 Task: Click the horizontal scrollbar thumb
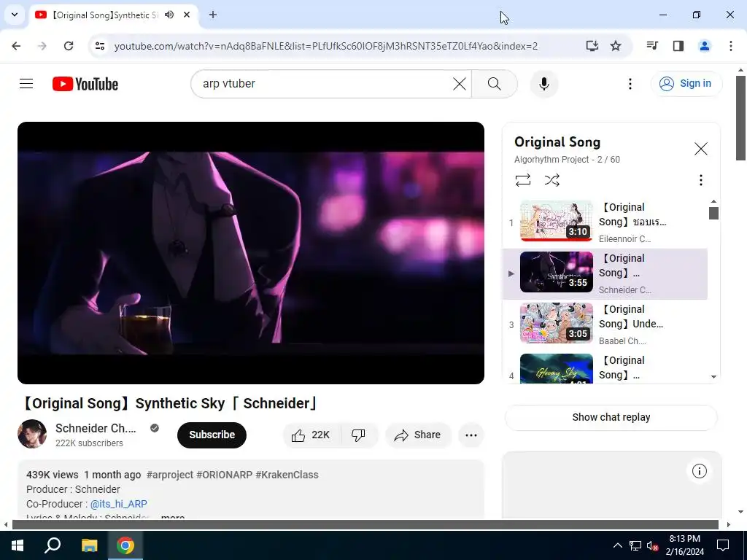365,525
